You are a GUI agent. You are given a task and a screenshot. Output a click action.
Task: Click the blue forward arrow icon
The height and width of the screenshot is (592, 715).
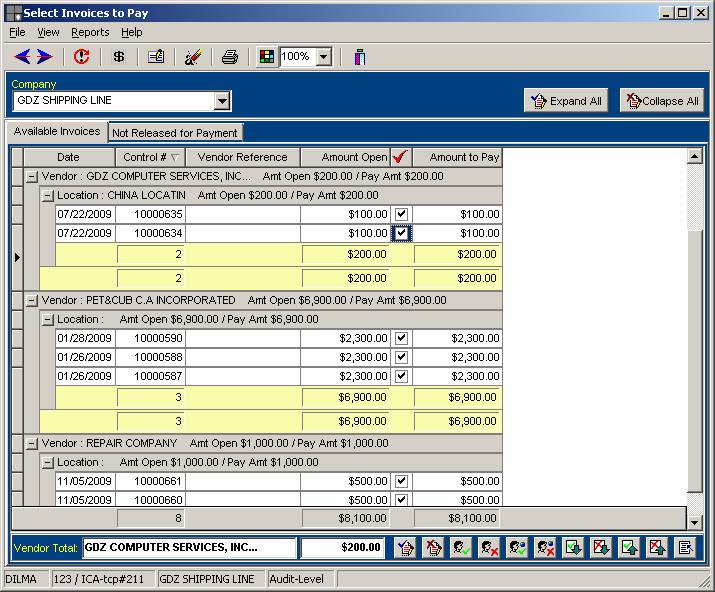(x=45, y=57)
